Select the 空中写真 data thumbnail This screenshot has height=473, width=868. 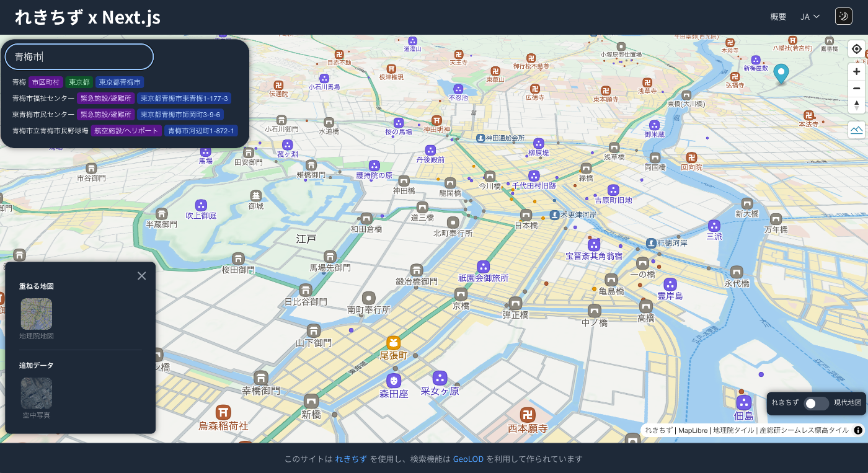click(x=37, y=393)
